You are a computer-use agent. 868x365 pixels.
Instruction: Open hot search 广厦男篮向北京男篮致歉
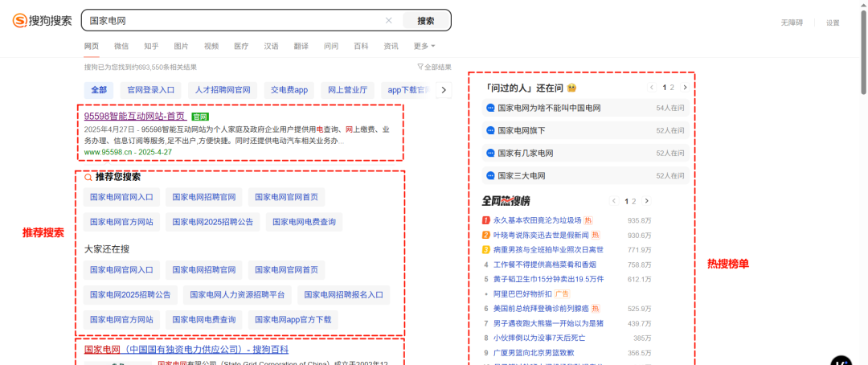[x=534, y=352]
